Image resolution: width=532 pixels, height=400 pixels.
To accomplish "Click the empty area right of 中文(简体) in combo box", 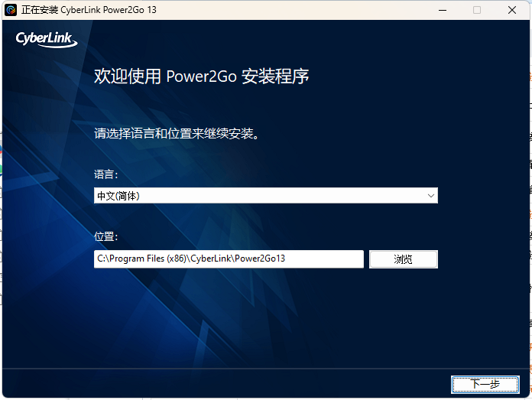I will point(290,196).
